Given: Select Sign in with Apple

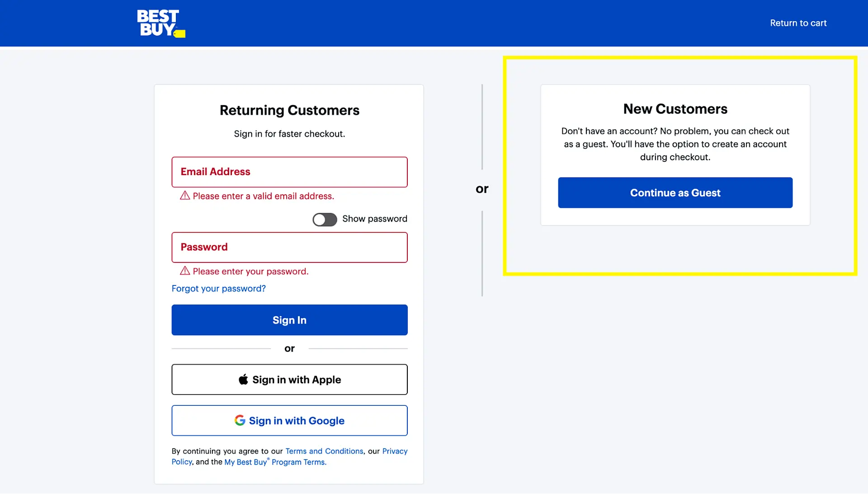Looking at the screenshot, I should (x=289, y=380).
